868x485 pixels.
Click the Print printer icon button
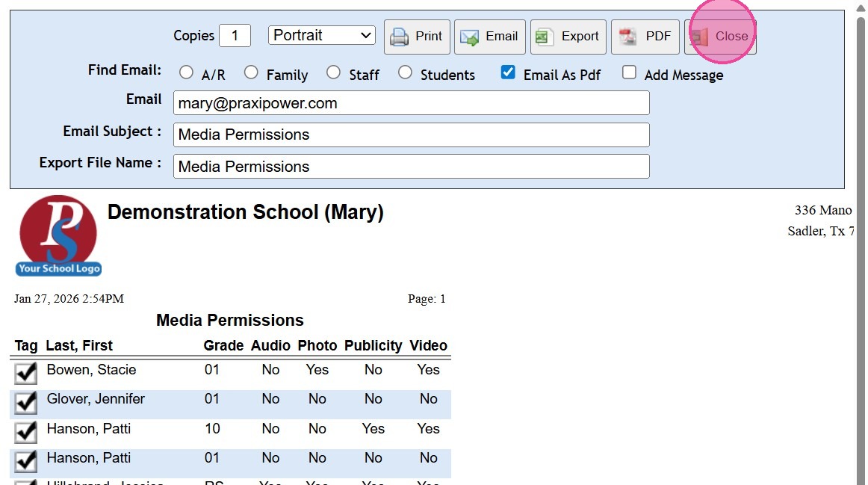(x=417, y=37)
